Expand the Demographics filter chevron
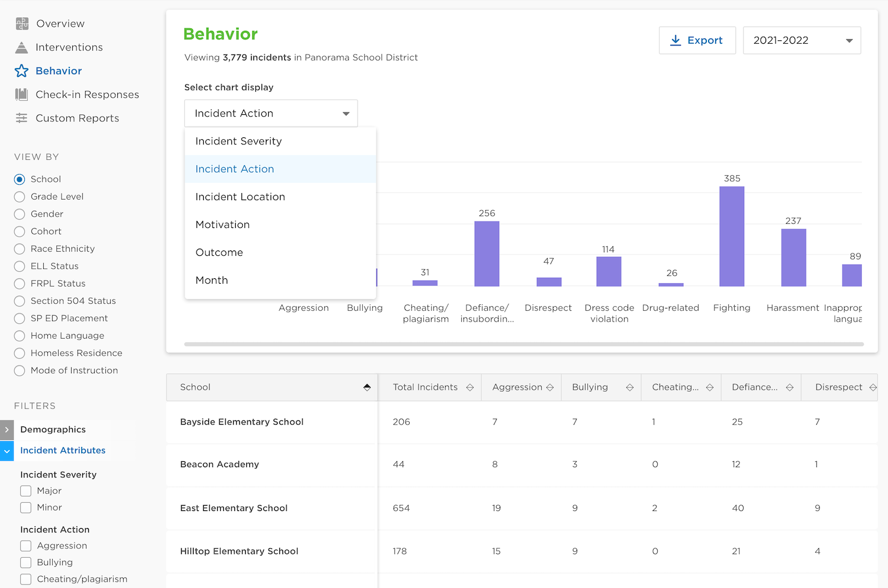The height and width of the screenshot is (588, 888). pyautogui.click(x=7, y=430)
